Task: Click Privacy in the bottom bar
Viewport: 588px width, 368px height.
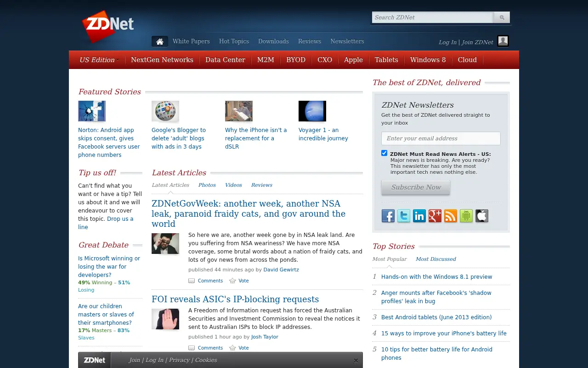Action: tap(179, 360)
